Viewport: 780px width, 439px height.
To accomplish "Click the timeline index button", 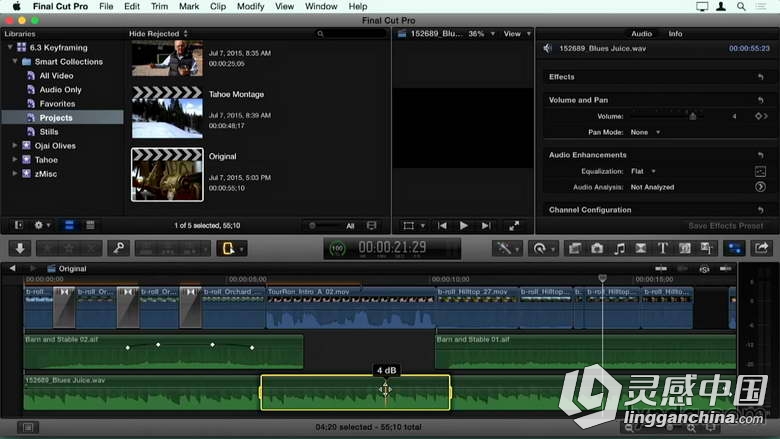I will click(x=28, y=427).
